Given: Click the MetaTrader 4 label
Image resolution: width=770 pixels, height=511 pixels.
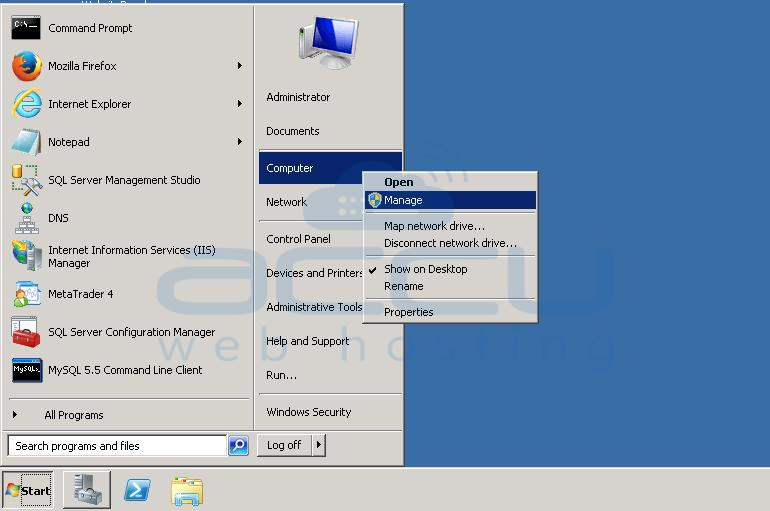Looking at the screenshot, I should 81,294.
